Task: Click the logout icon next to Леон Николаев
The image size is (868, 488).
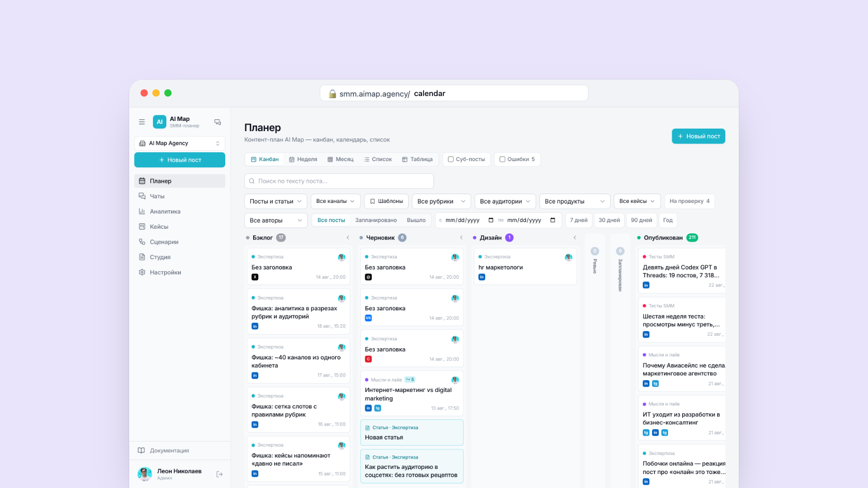Action: pyautogui.click(x=220, y=474)
